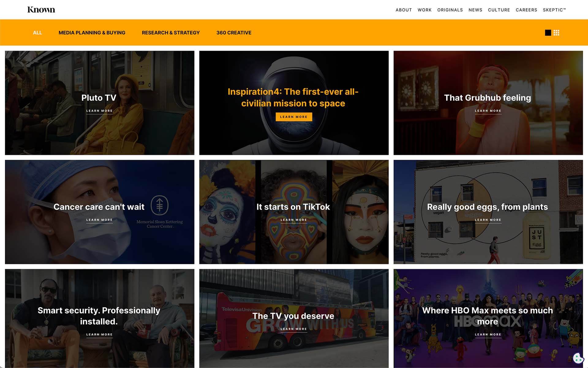Open That Grubhub feeling title
Viewport: 588px width, 368px height.
coord(488,98)
